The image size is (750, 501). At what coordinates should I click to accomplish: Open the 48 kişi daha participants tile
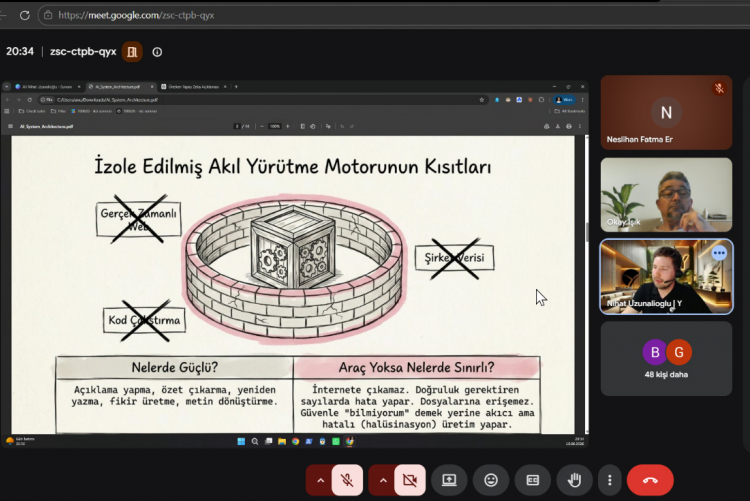666,358
